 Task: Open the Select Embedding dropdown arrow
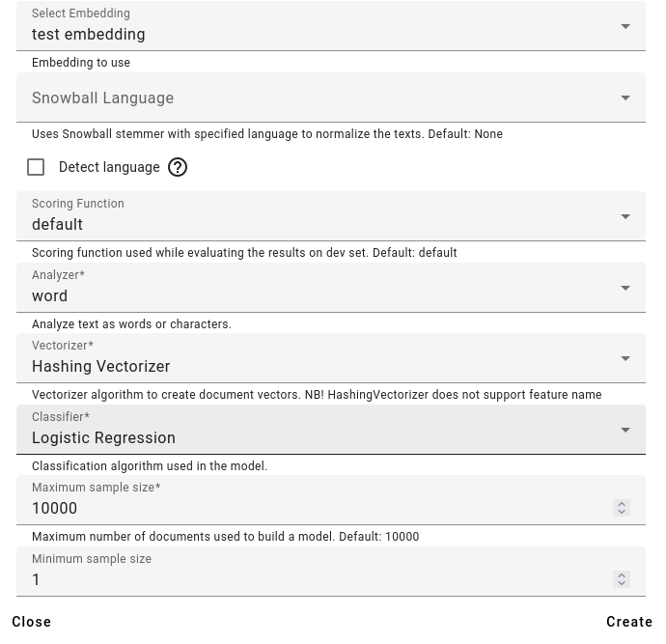click(x=625, y=27)
